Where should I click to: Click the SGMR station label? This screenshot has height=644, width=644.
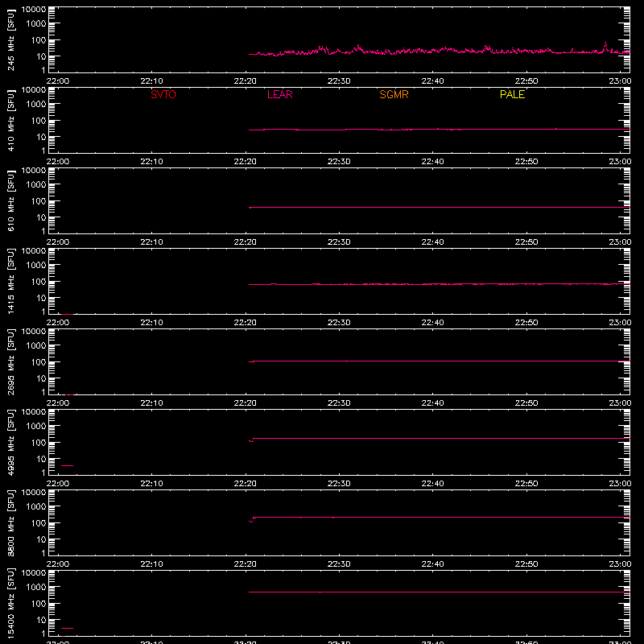click(394, 94)
